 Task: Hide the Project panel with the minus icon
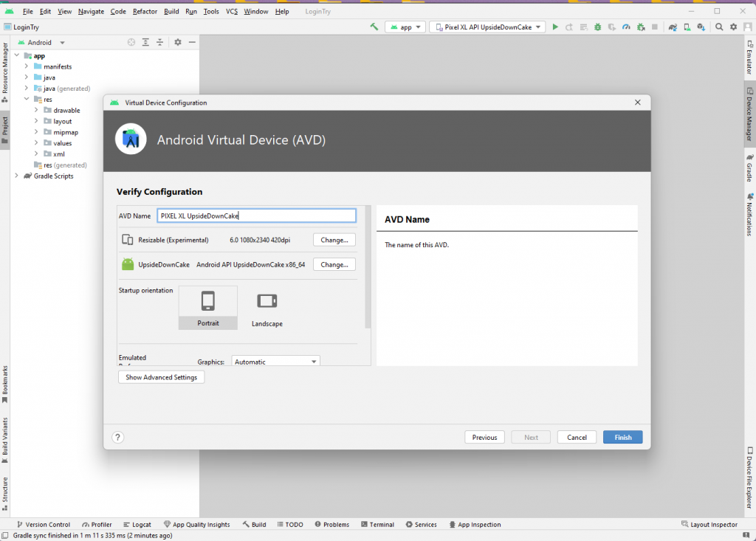pos(192,42)
